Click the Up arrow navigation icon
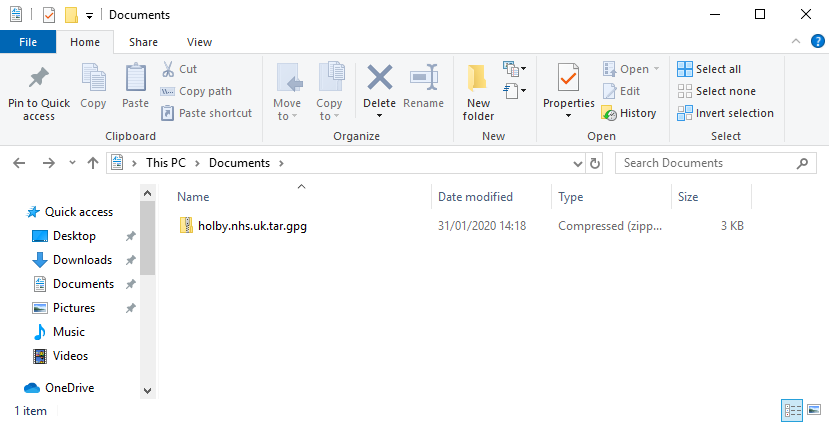The width and height of the screenshot is (829, 422). (x=93, y=163)
